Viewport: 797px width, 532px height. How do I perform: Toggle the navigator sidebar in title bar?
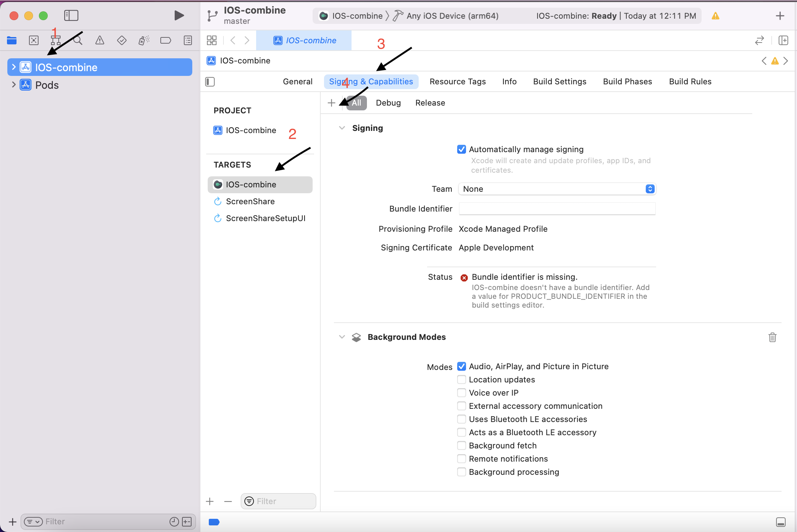[x=71, y=15]
